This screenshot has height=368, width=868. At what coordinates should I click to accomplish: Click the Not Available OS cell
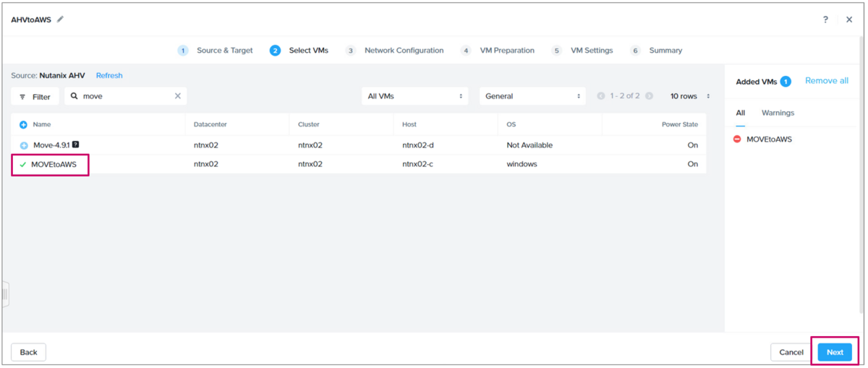(529, 145)
